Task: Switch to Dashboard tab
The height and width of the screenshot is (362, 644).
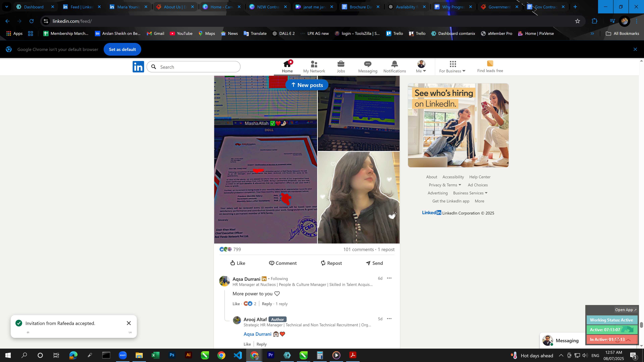Action: pos(34,7)
